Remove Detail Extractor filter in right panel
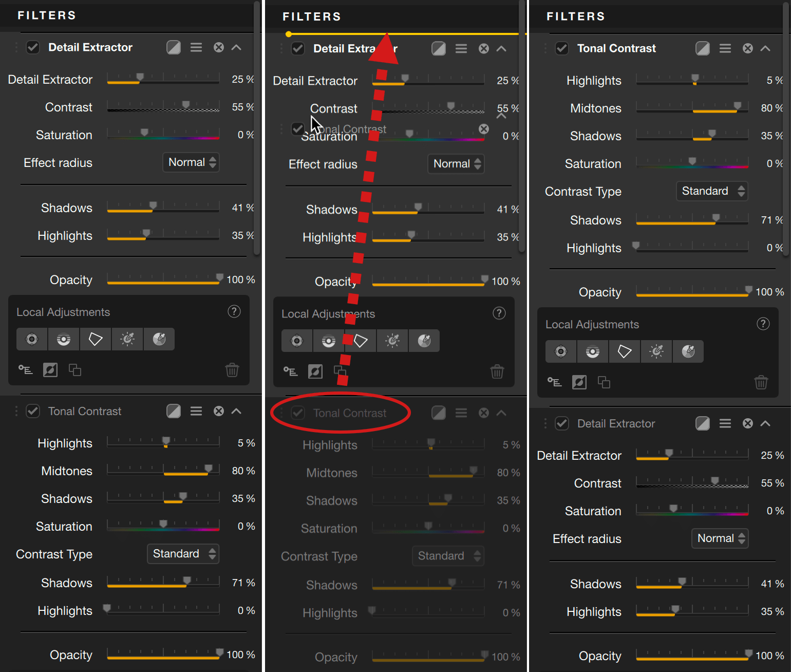 [748, 423]
